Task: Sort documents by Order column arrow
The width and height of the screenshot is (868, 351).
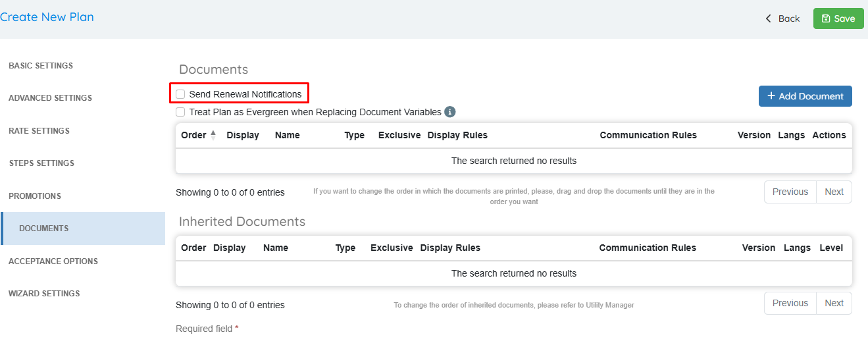Action: click(x=213, y=135)
